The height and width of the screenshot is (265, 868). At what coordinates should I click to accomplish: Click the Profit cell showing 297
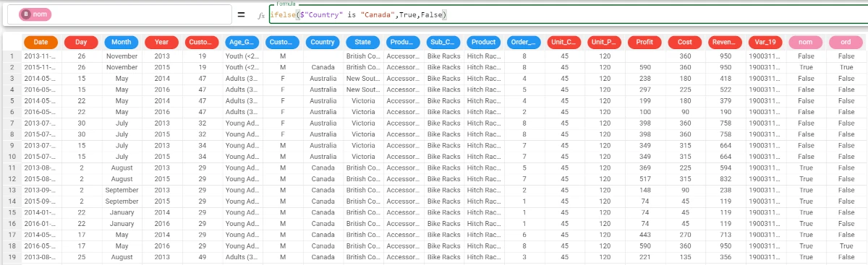pyautogui.click(x=644, y=90)
